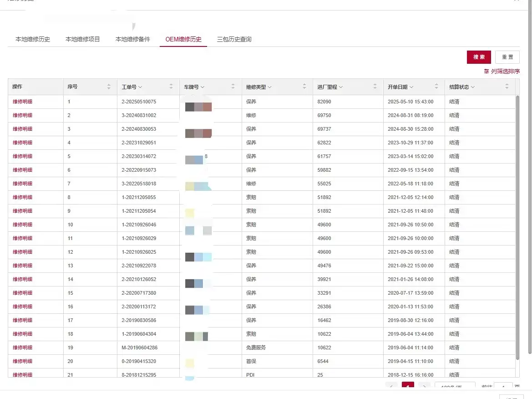This screenshot has width=532, height=399.
Task: Open the 车牌号 column filter chevron
Action: click(203, 87)
